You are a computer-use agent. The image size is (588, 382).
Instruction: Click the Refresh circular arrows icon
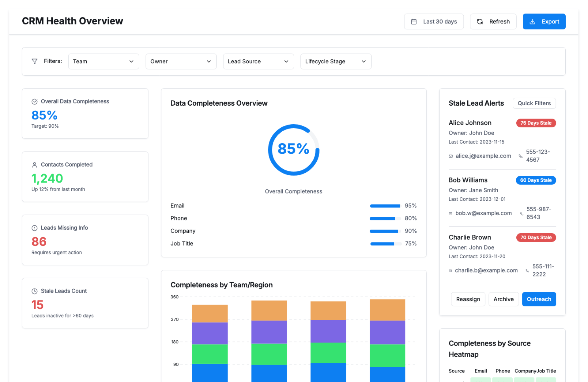click(x=480, y=22)
